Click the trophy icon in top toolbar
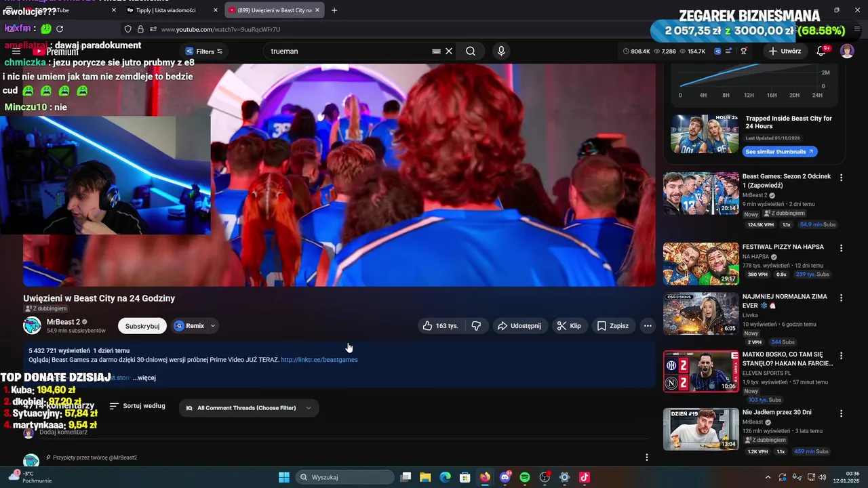The width and height of the screenshot is (868, 488). 744,52
